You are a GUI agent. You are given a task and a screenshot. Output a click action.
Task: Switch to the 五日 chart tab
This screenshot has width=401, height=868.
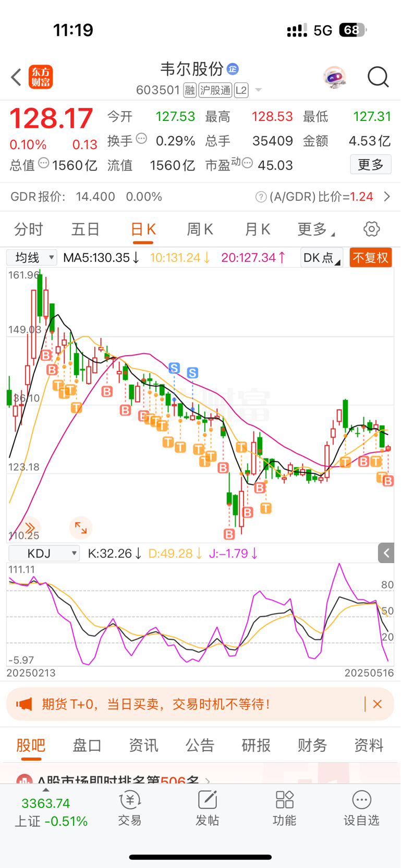[x=86, y=229]
